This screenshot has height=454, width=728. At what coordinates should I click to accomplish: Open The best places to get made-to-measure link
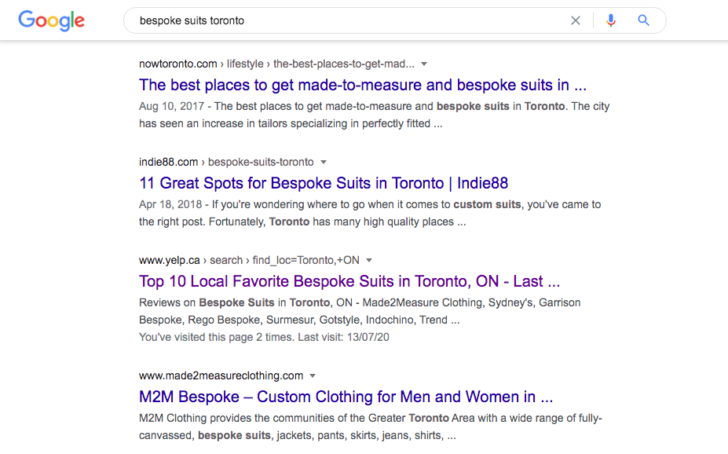[363, 85]
